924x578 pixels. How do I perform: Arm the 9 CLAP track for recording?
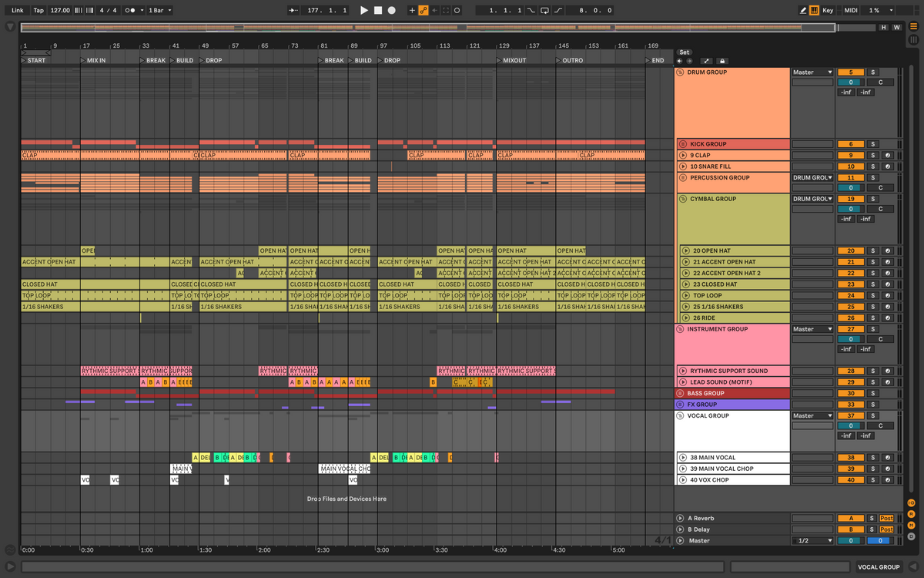click(x=888, y=156)
